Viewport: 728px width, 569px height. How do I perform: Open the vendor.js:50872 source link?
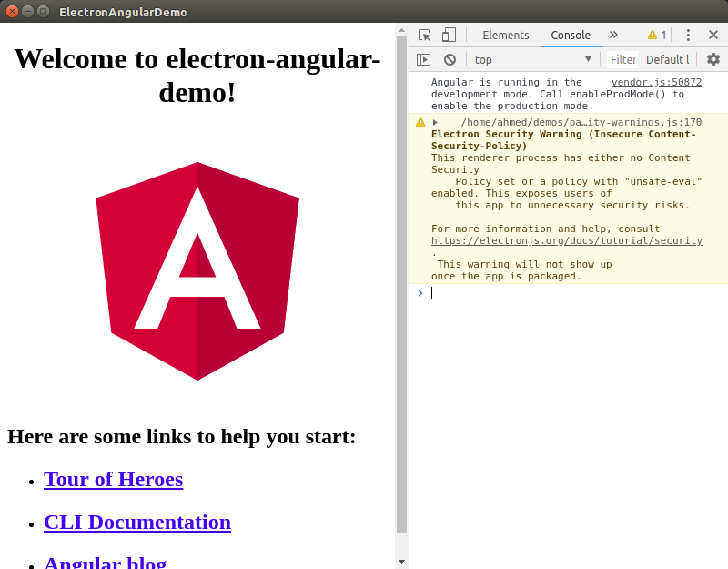point(656,82)
